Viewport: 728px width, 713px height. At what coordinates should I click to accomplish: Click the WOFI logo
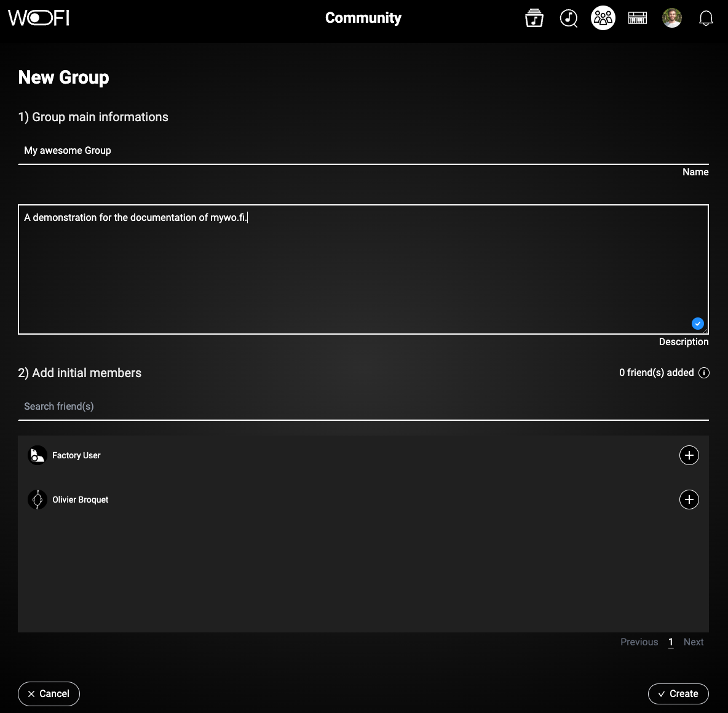[39, 18]
